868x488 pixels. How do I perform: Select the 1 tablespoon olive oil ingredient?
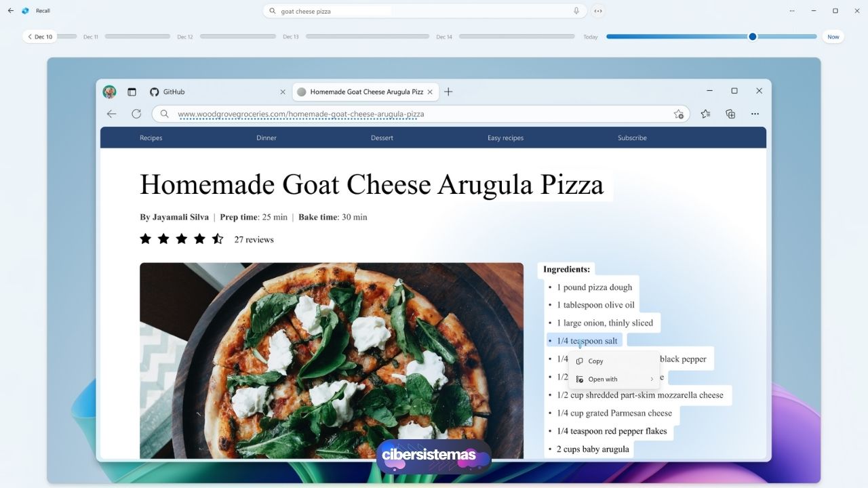click(595, 305)
